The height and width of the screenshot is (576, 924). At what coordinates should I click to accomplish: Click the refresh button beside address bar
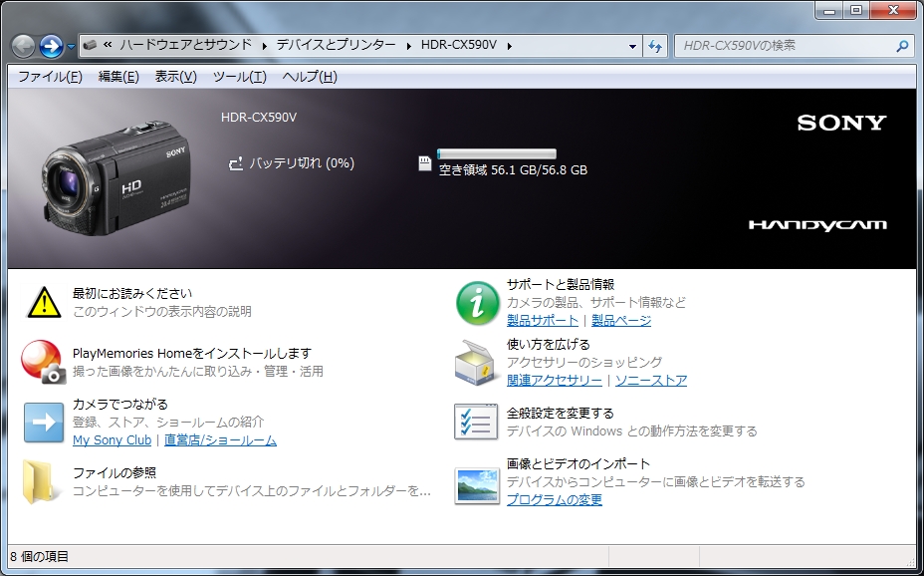[x=655, y=46]
